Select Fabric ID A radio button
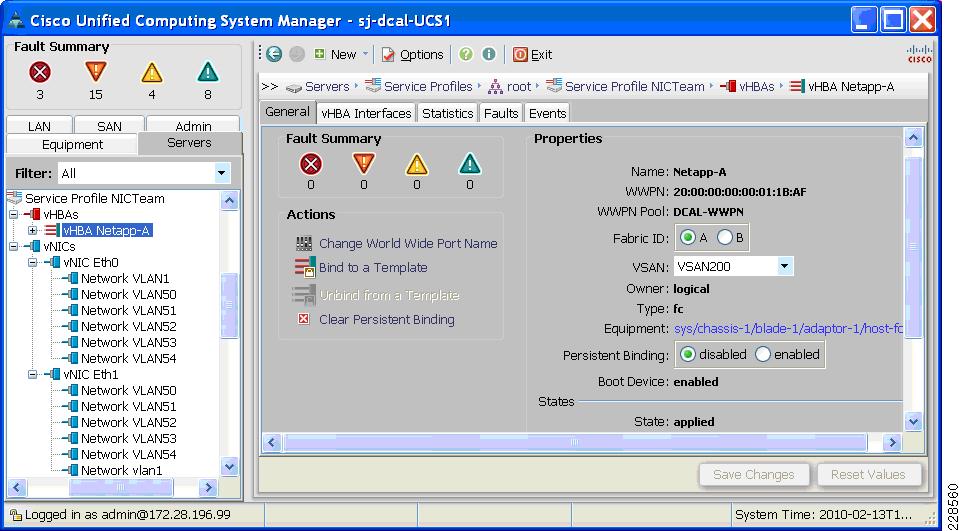The height and width of the screenshot is (531, 959). [x=687, y=237]
